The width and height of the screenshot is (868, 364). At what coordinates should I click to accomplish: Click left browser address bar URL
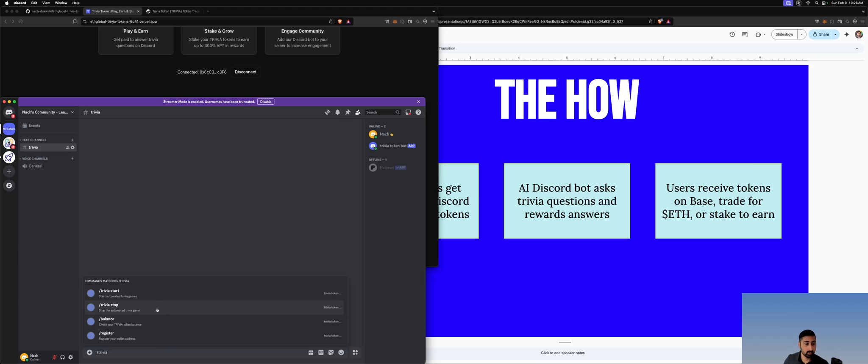coord(124,22)
